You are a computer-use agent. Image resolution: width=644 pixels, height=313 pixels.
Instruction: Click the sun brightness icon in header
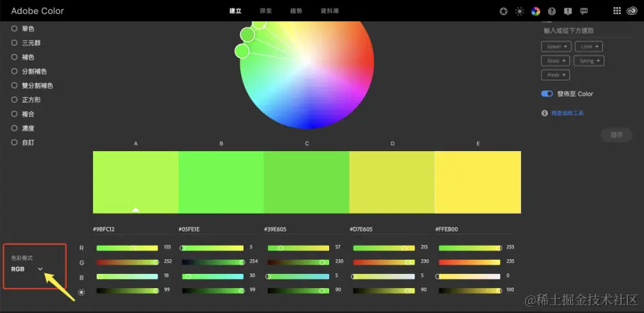(x=520, y=11)
